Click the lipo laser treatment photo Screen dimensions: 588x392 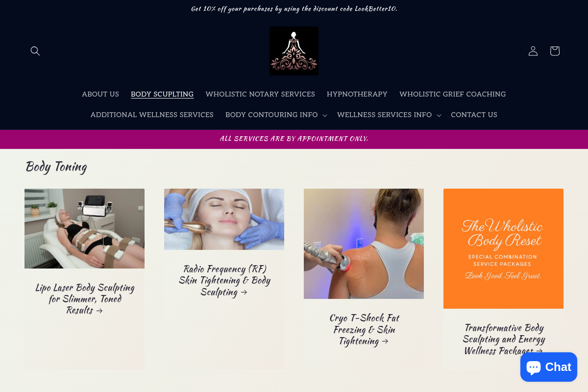pos(84,228)
